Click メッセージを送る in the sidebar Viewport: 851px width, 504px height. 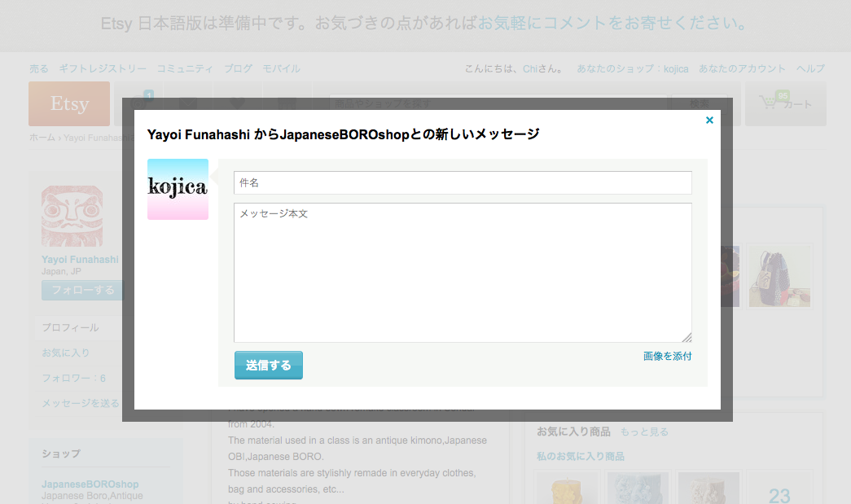tap(81, 403)
